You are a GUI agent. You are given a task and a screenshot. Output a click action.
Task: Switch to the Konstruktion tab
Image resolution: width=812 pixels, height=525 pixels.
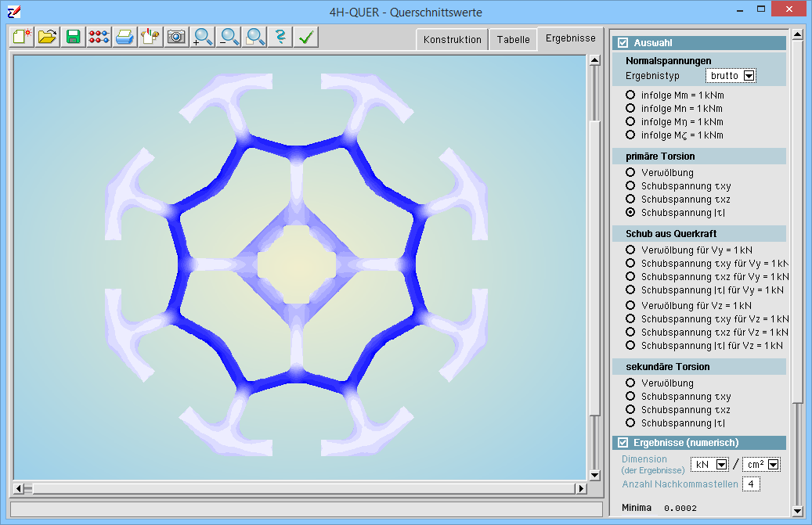(452, 40)
